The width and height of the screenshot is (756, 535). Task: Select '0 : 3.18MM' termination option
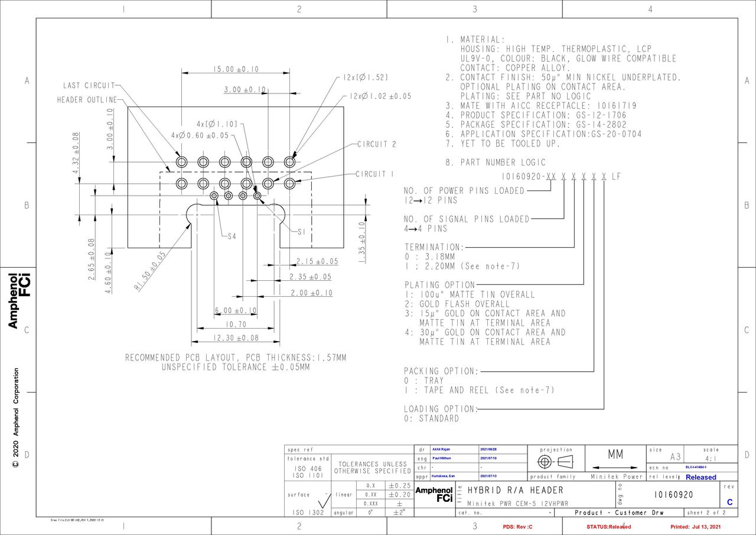pyautogui.click(x=429, y=257)
